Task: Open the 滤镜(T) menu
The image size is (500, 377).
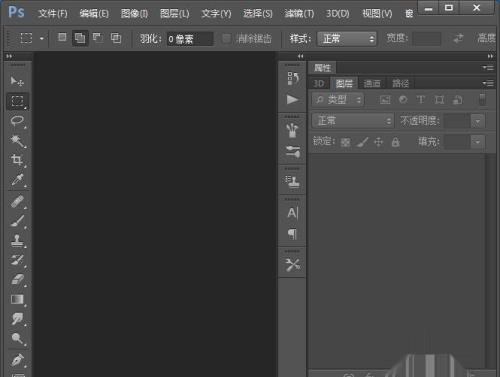Action: [x=299, y=14]
